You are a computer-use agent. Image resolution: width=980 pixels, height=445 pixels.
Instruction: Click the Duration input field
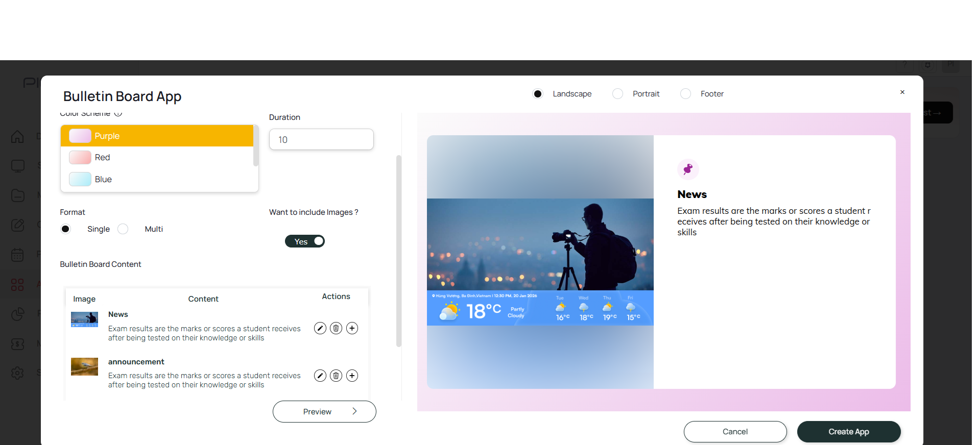pyautogui.click(x=321, y=140)
